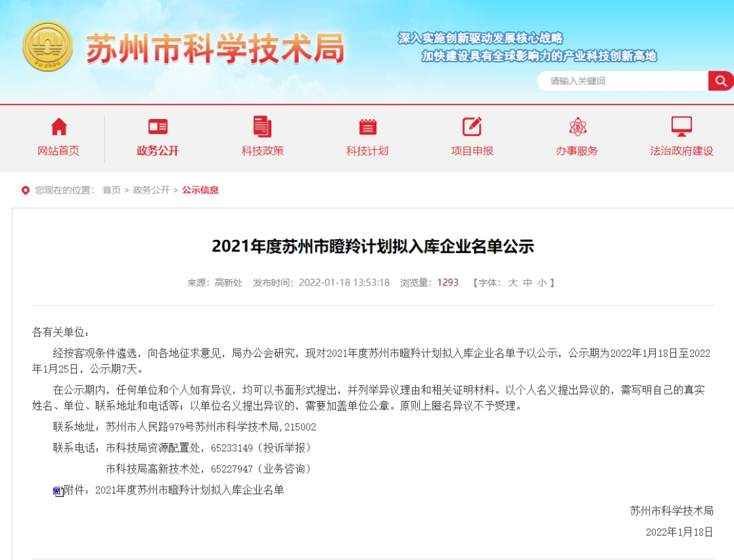Screen dimensions: 734x560
Task: Focus the 请输入关键词 search field
Action: pos(622,81)
